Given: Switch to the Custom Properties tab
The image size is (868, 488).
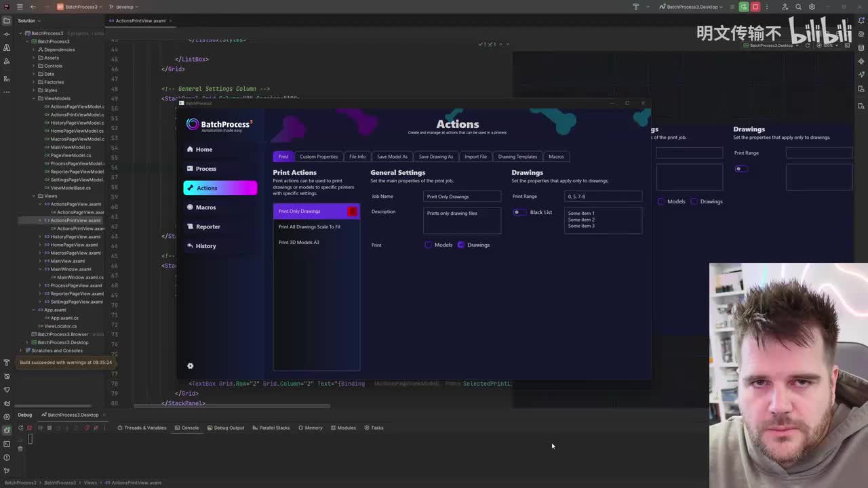Looking at the screenshot, I should pyautogui.click(x=319, y=157).
